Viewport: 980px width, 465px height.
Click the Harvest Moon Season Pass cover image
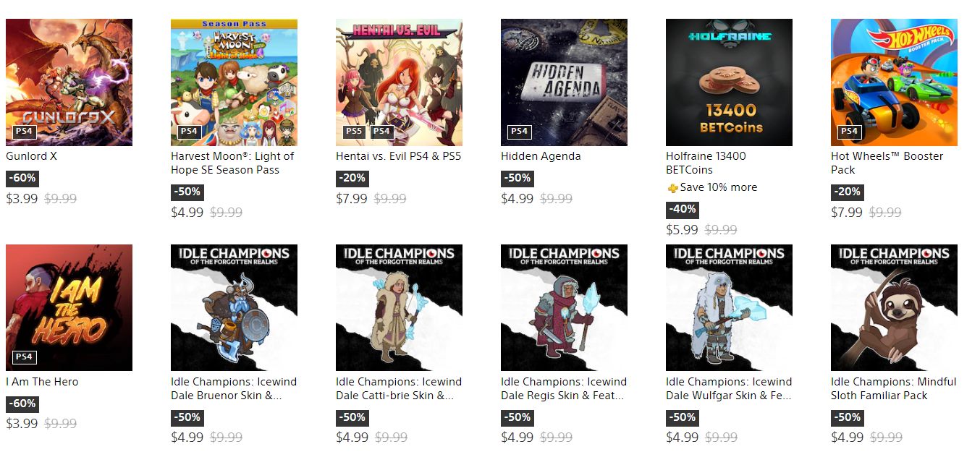click(234, 82)
